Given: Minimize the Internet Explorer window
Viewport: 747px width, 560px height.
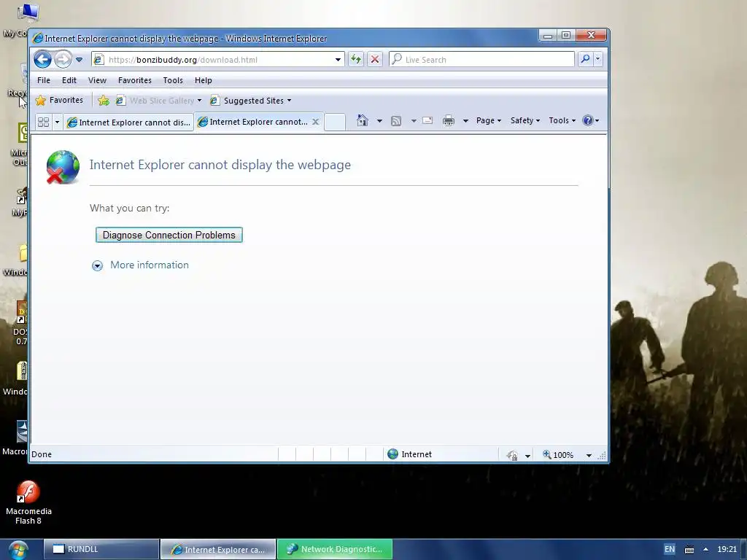Looking at the screenshot, I should pos(548,35).
